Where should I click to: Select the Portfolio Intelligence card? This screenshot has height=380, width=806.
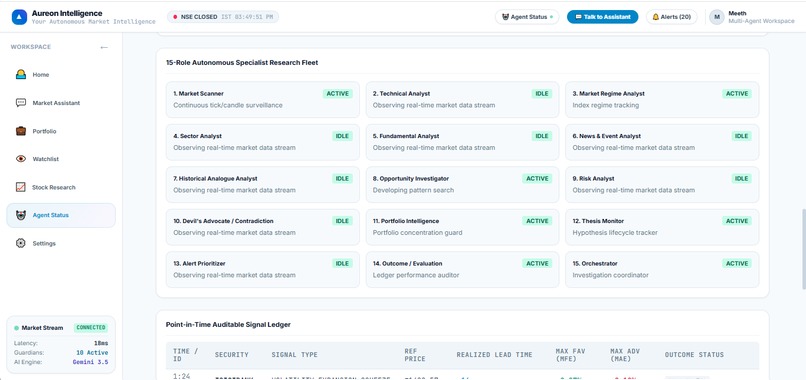tap(462, 227)
